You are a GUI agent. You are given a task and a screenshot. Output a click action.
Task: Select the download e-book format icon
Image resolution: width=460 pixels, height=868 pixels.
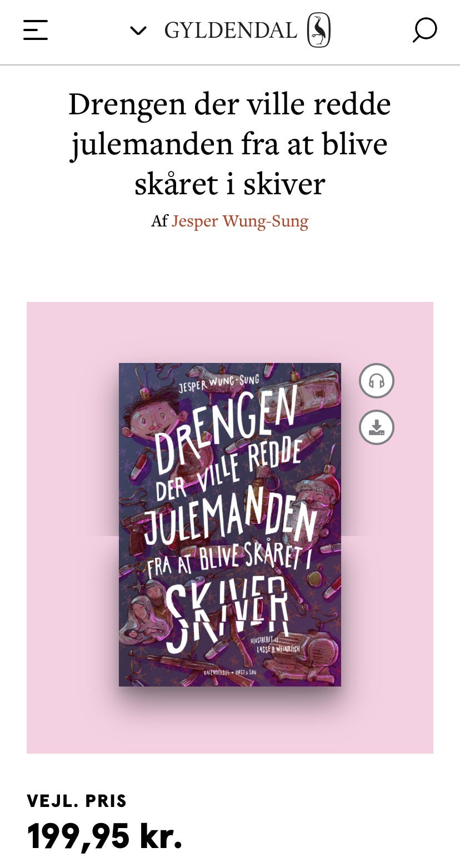click(377, 427)
